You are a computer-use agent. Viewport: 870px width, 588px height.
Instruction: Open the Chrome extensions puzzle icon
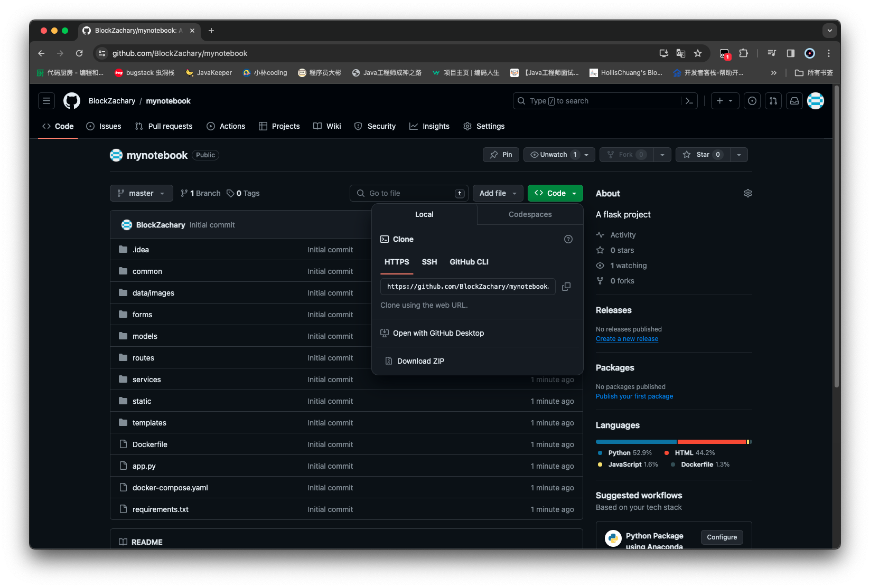coord(744,53)
